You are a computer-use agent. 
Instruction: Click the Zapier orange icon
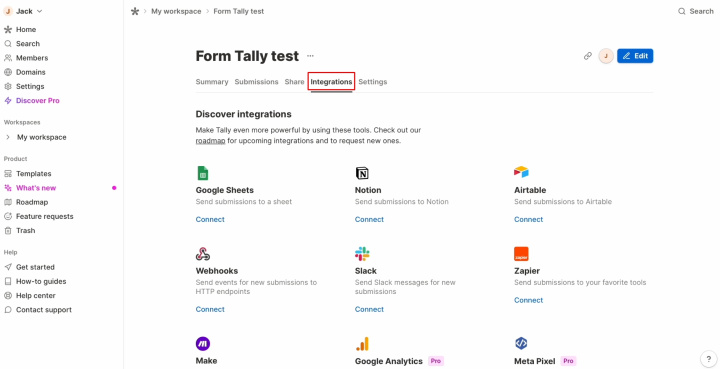click(521, 254)
